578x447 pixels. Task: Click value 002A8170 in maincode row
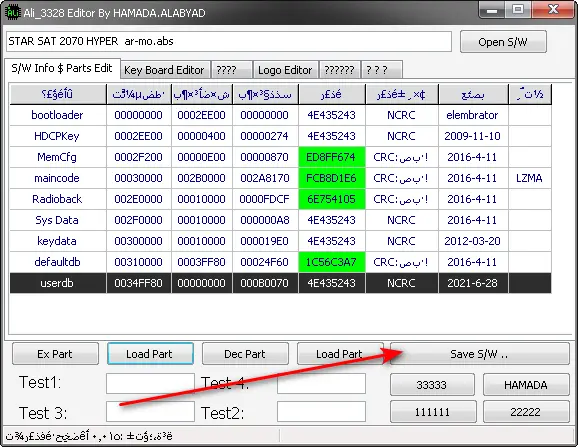pos(265,178)
